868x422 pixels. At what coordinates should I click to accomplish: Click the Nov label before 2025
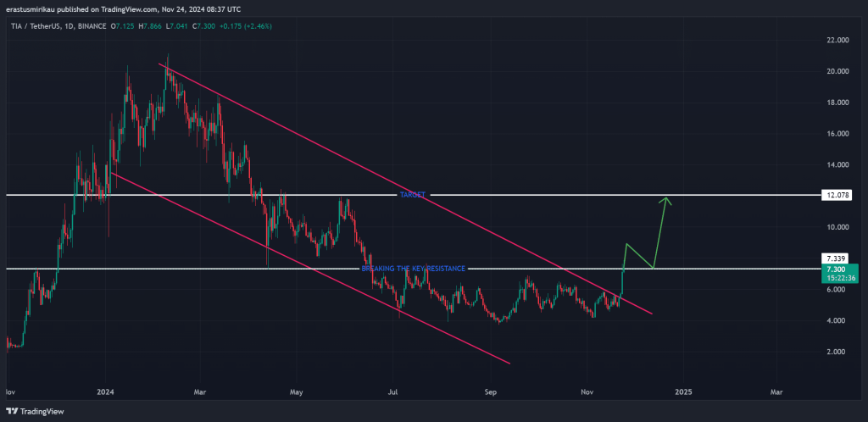point(587,392)
